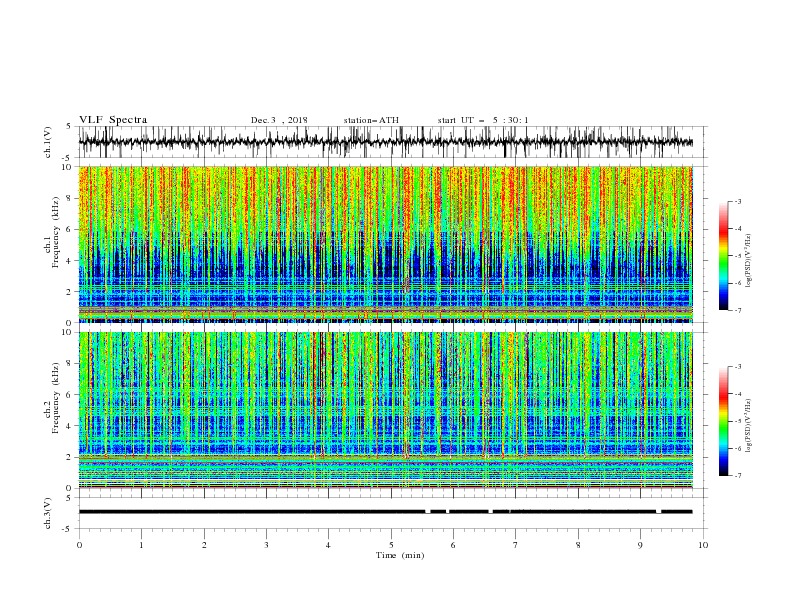
Task: Click the "-5" tick on ch.2 color bar
Action: pos(737,421)
